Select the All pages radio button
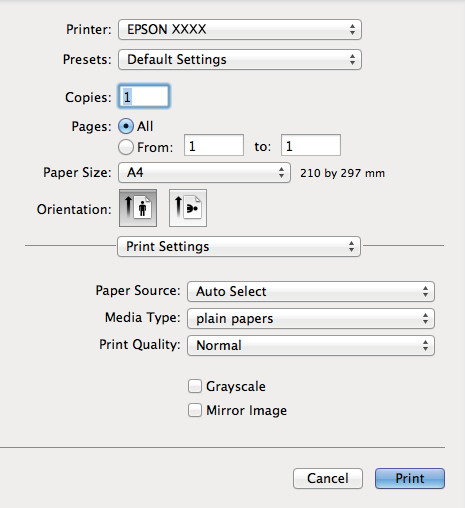The image size is (465, 508). [126, 126]
